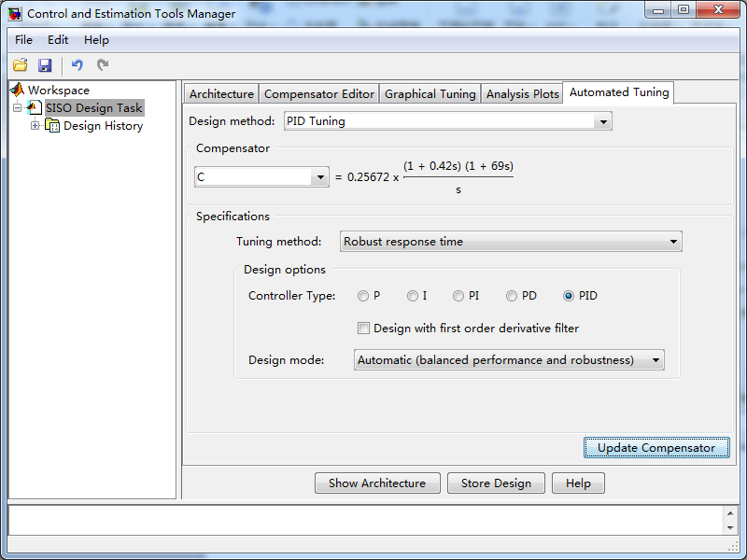
Task: Click the Save disk icon
Action: [45, 64]
